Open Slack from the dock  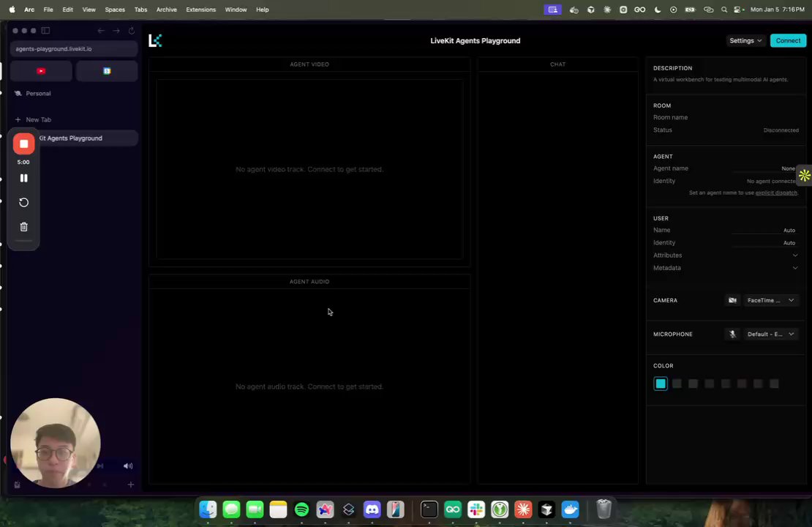(x=476, y=509)
